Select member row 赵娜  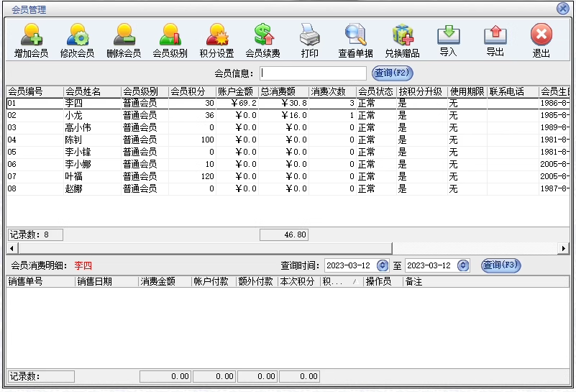pyautogui.click(x=288, y=188)
